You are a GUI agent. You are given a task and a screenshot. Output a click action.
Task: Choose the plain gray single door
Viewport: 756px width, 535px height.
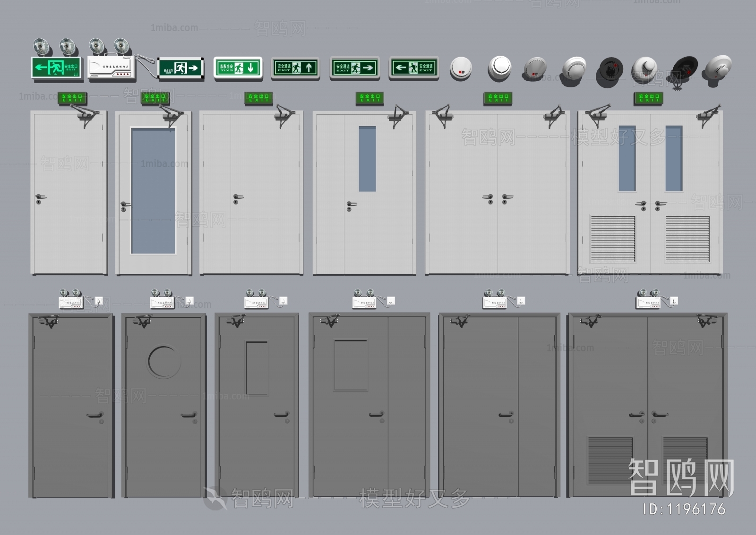(71, 406)
